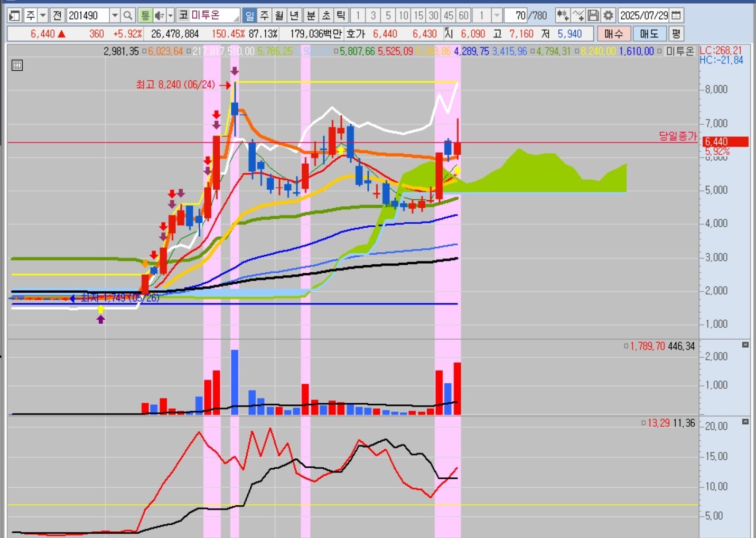Viewport: 756px width, 538px height.
Task: Close the lower oscillator indicator pane
Action: point(745,422)
